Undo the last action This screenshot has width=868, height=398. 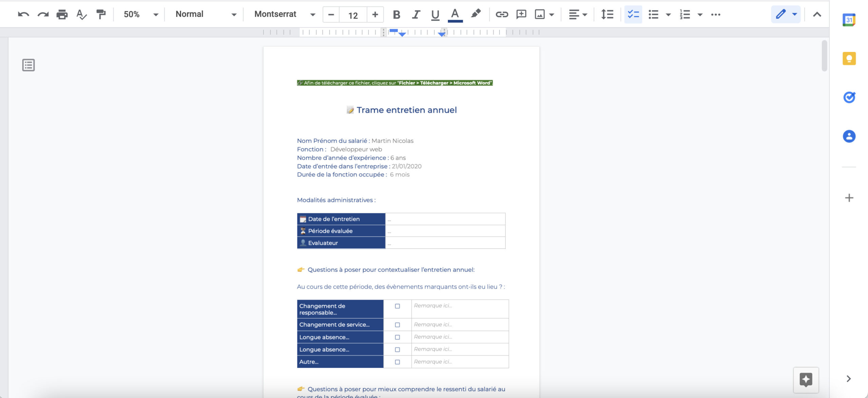click(x=23, y=15)
